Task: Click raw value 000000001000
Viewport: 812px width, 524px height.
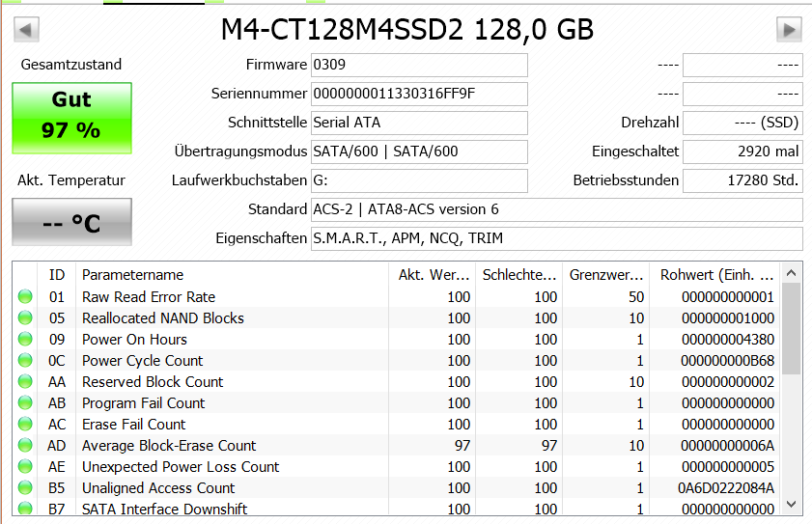Action: click(x=728, y=317)
